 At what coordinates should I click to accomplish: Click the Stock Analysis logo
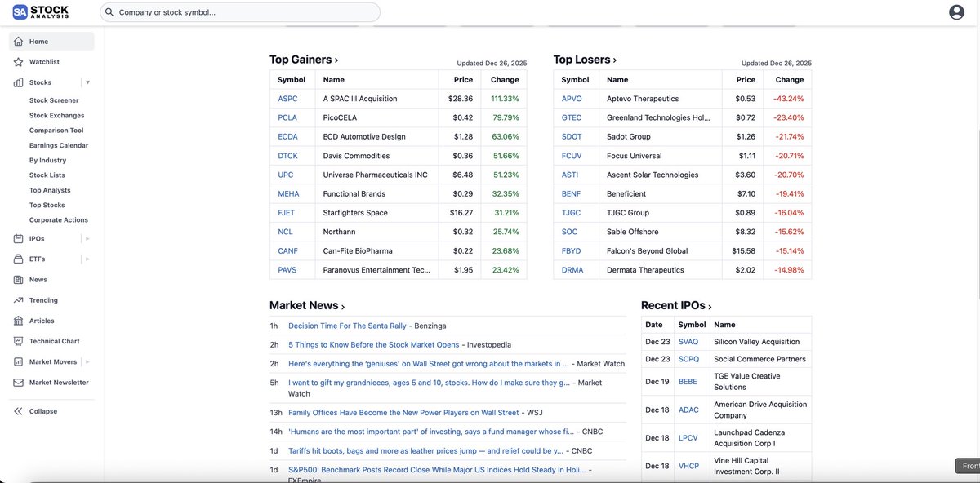coord(40,11)
